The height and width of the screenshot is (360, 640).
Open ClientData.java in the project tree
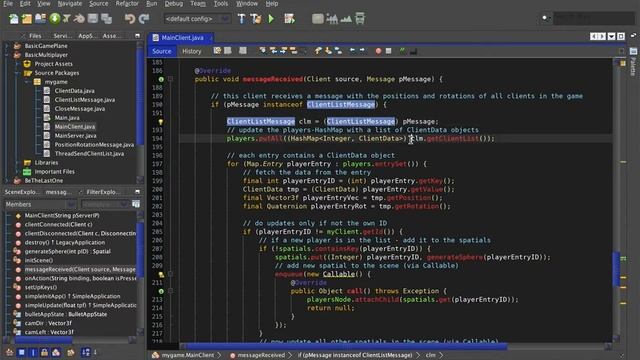coord(74,91)
